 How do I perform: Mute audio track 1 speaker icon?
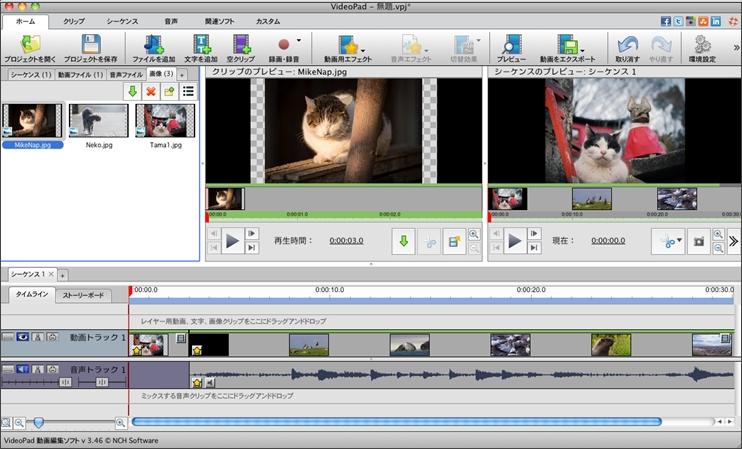(x=22, y=369)
